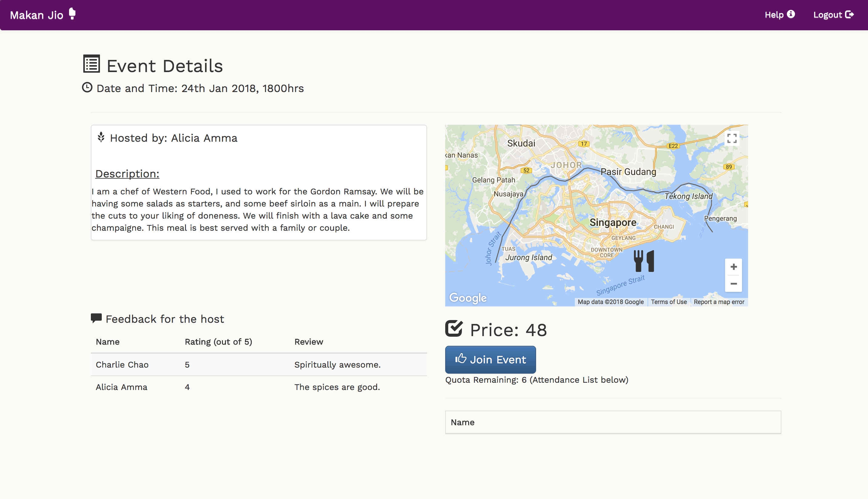
Task: Click the ice cream logo beside Makan Jio
Action: [72, 14]
